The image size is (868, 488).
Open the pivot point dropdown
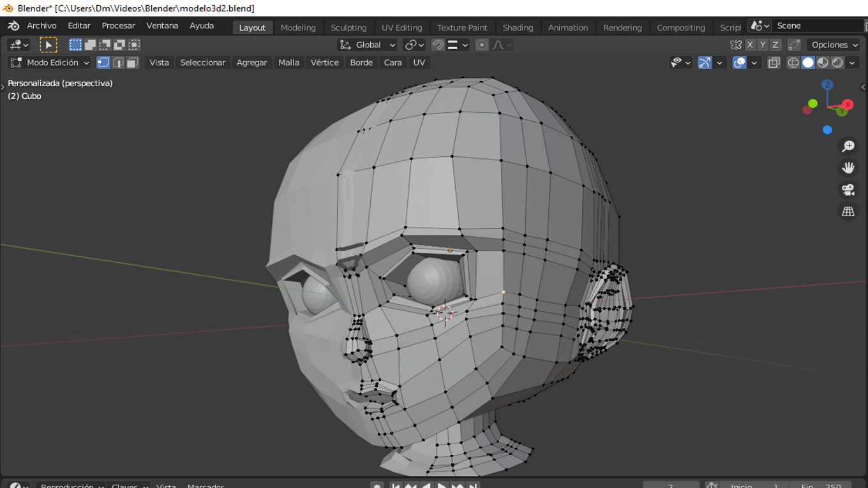coord(415,45)
